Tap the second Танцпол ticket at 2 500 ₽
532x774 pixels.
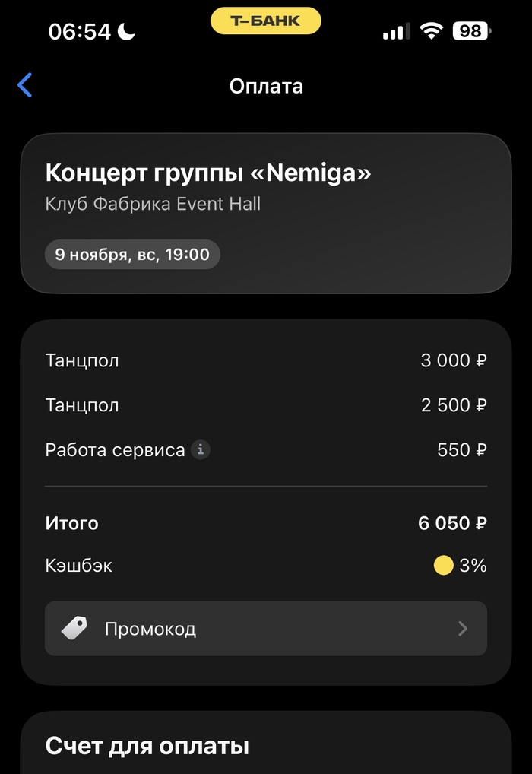(x=266, y=405)
